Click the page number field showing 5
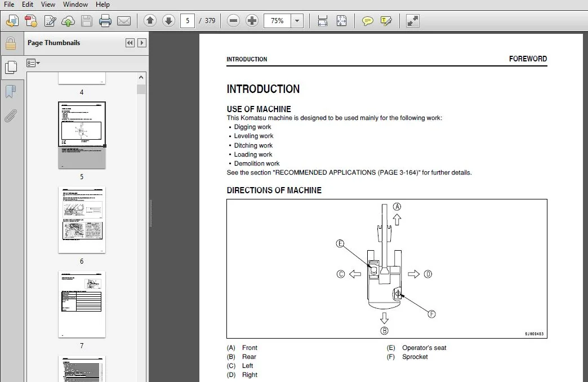Image resolution: width=588 pixels, height=382 pixels. point(188,21)
